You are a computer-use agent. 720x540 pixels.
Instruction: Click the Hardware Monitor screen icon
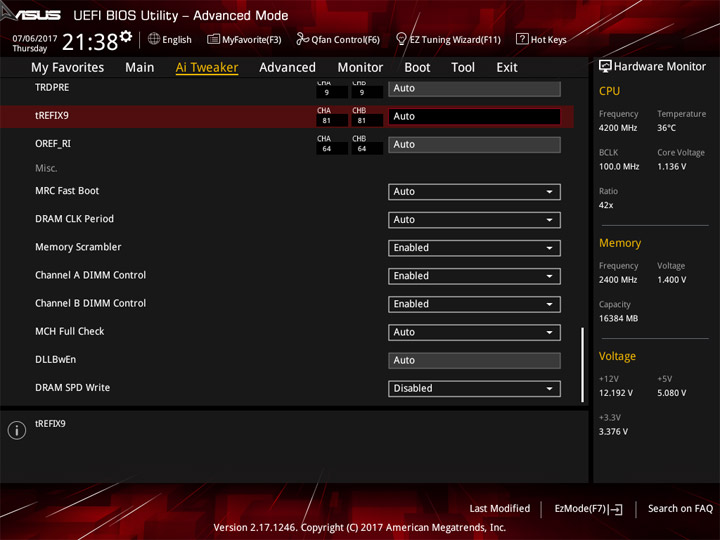point(605,67)
